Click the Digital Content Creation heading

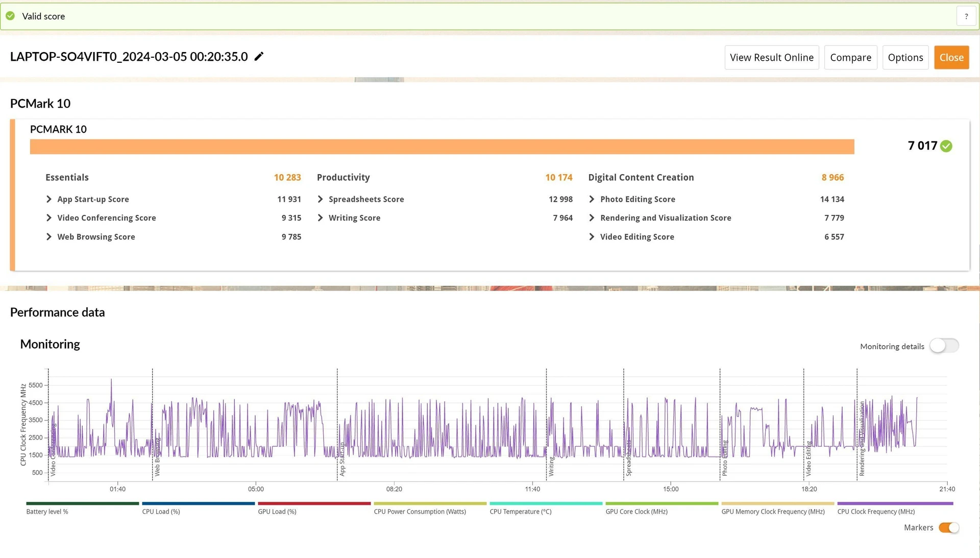(x=641, y=177)
